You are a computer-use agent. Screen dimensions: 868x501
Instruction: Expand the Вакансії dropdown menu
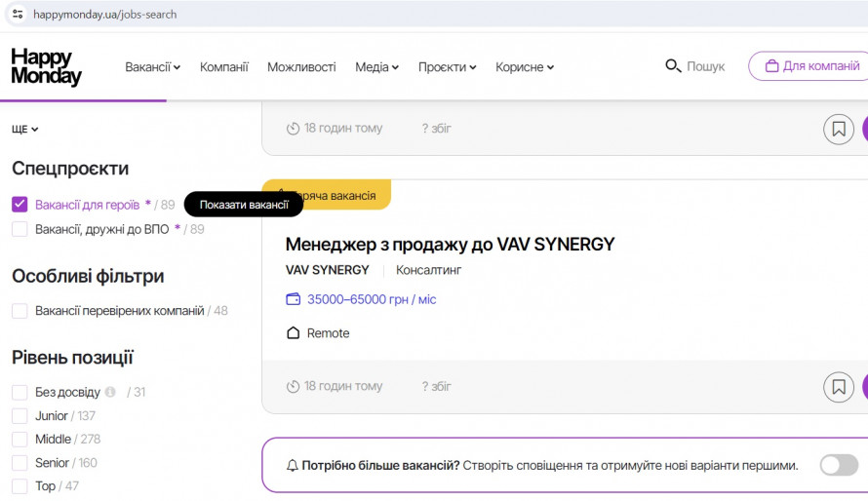(x=152, y=67)
